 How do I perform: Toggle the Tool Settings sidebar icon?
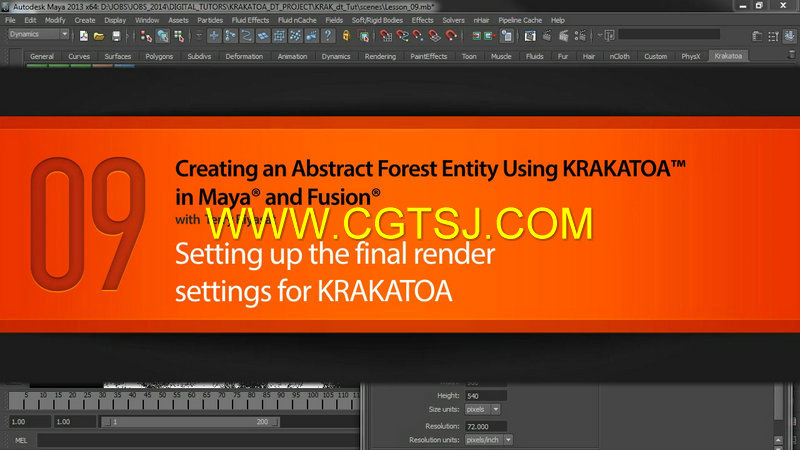point(773,36)
